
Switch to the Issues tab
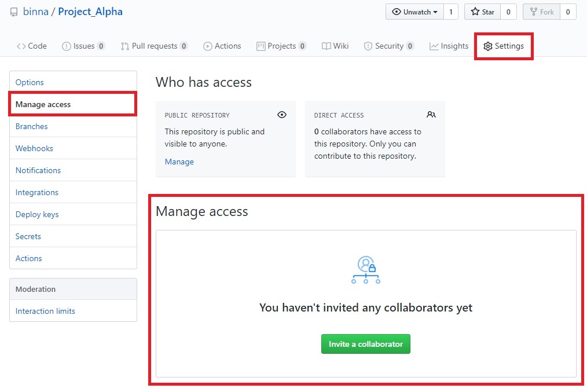pos(83,46)
